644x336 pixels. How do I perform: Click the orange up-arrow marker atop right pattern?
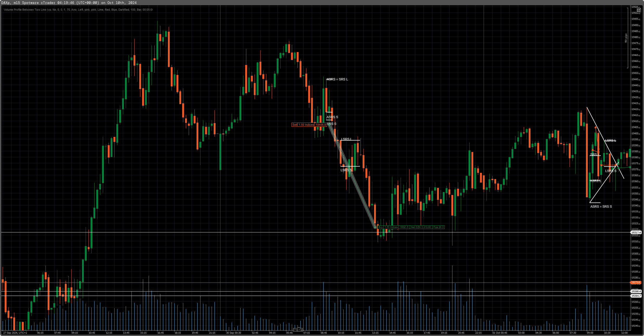tap(596, 127)
